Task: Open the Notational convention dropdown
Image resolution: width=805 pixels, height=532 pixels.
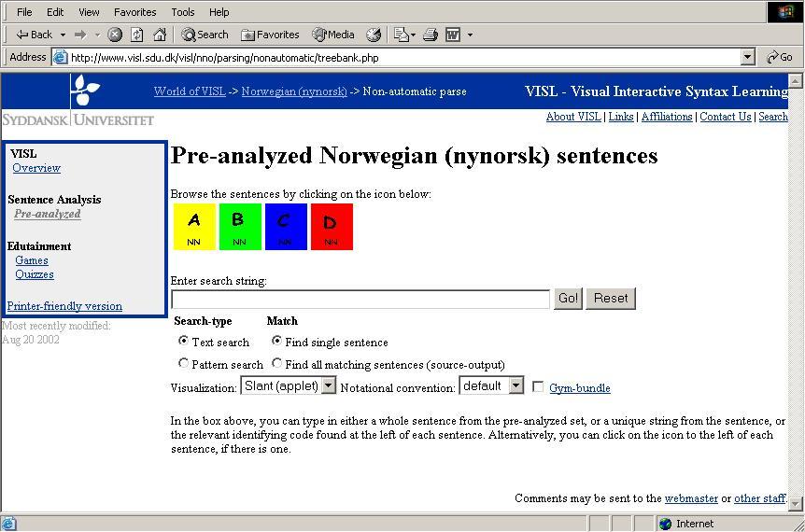Action: tap(515, 385)
